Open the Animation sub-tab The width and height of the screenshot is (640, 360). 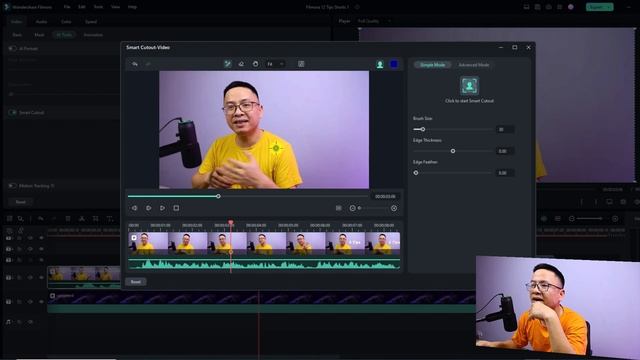tap(93, 35)
